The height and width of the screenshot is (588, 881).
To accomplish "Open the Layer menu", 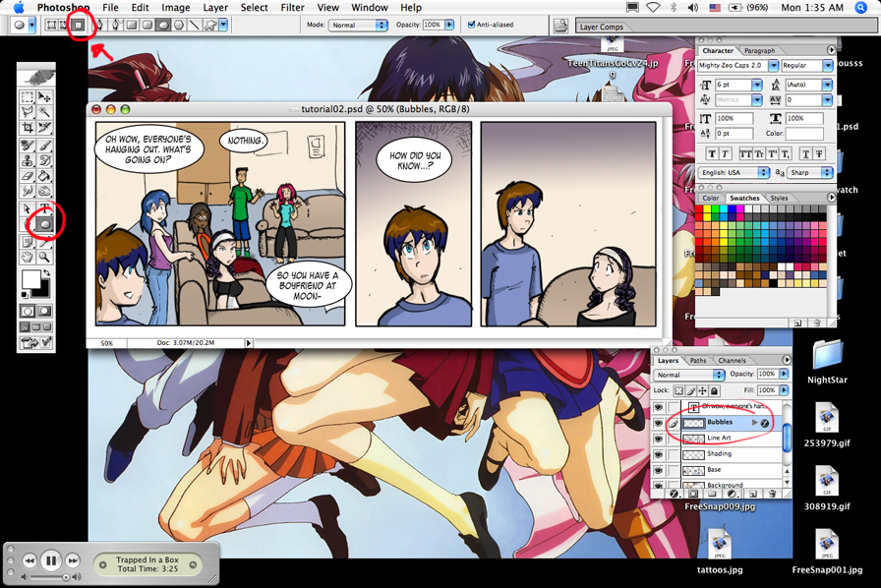I will pos(215,7).
